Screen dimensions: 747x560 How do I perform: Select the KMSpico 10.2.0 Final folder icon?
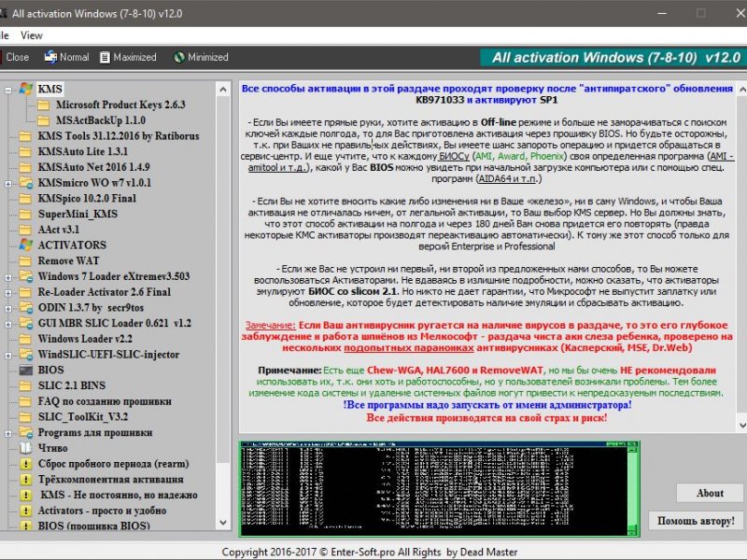pyautogui.click(x=26, y=199)
